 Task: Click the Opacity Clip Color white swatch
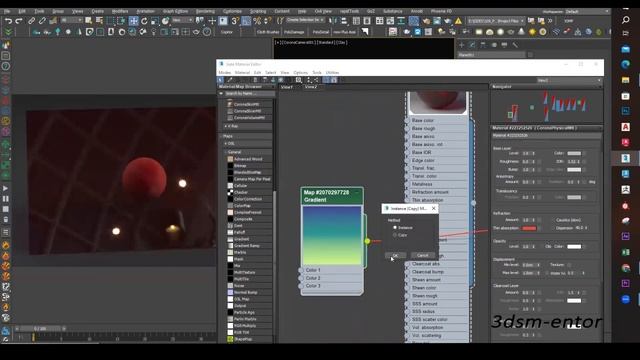point(574,247)
